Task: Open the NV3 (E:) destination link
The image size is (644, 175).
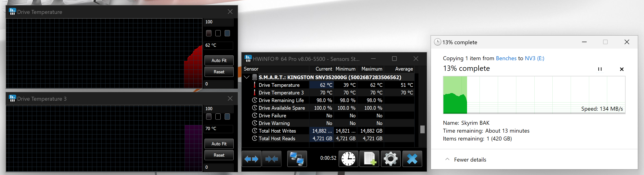Action: (535, 58)
